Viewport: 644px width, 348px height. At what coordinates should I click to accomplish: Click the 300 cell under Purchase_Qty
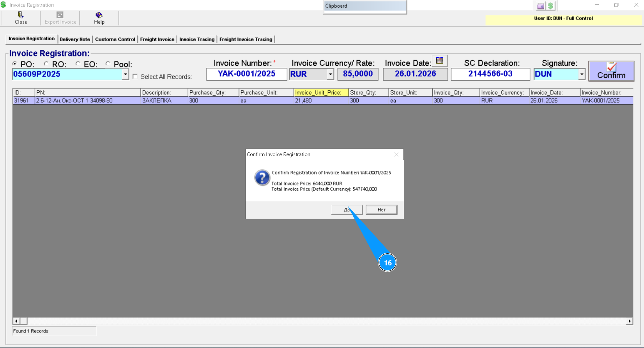[214, 101]
